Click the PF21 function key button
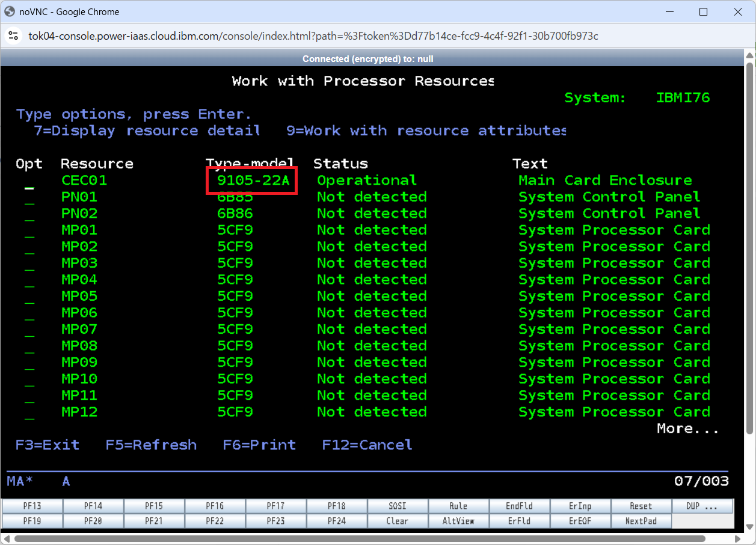The height and width of the screenshot is (545, 756). 154,521
